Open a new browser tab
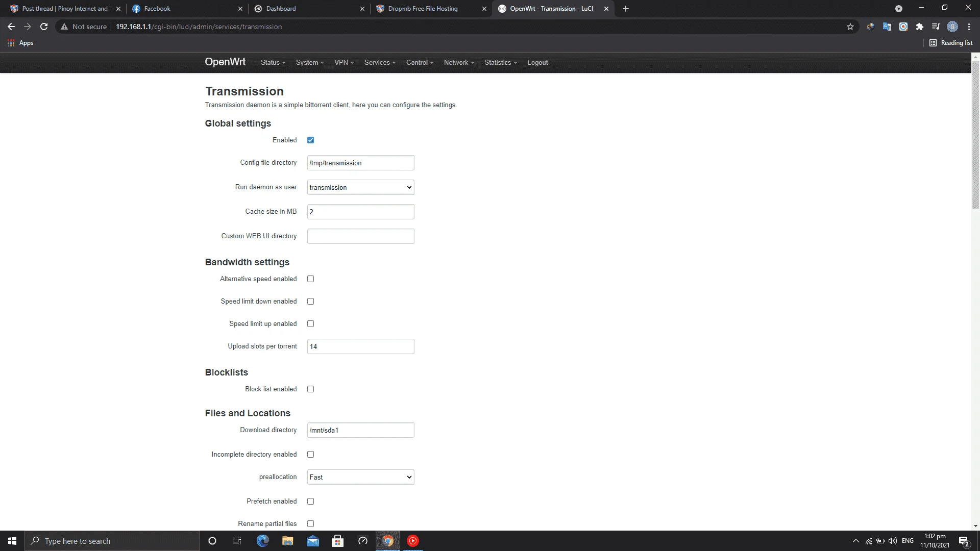Viewport: 980px width, 551px height. [626, 9]
